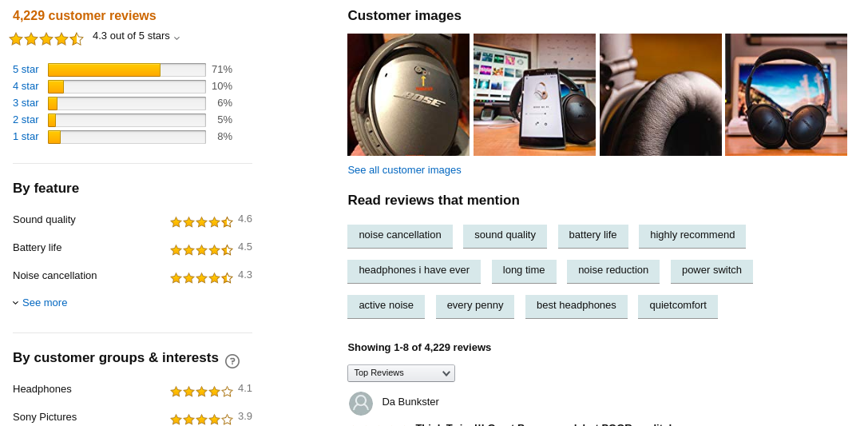
Task: Click the 71% percentage for 5 star
Action: coord(222,70)
